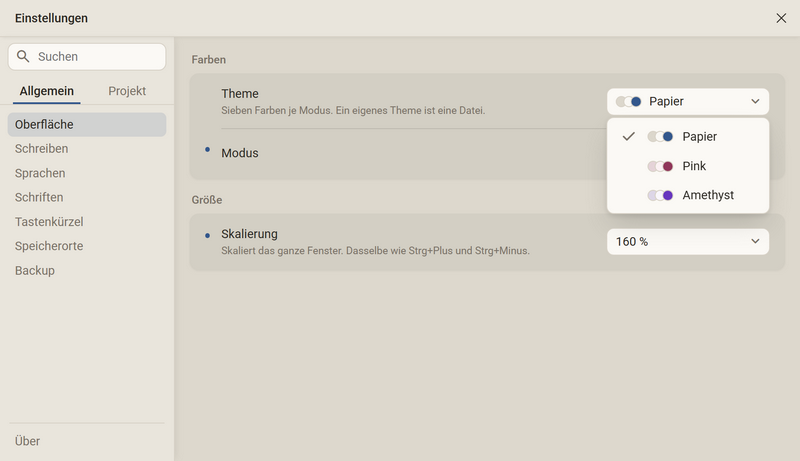Collapse the Theme dropdown chevron
The image size is (800, 461).
[x=755, y=101]
